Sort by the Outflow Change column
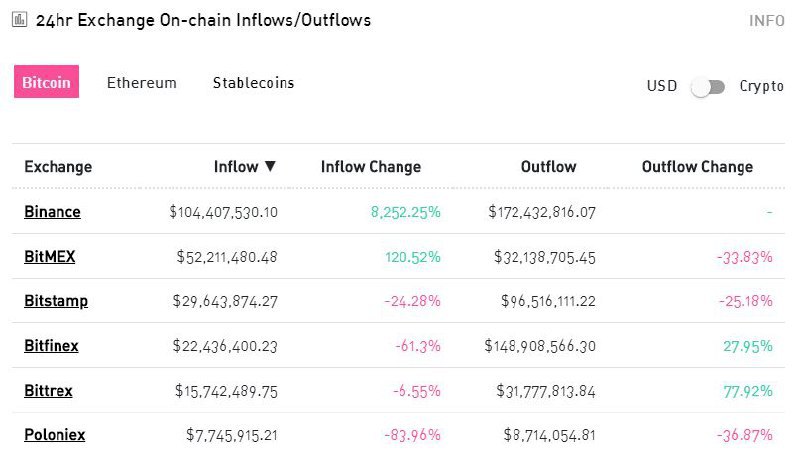800x471 pixels. point(697,167)
